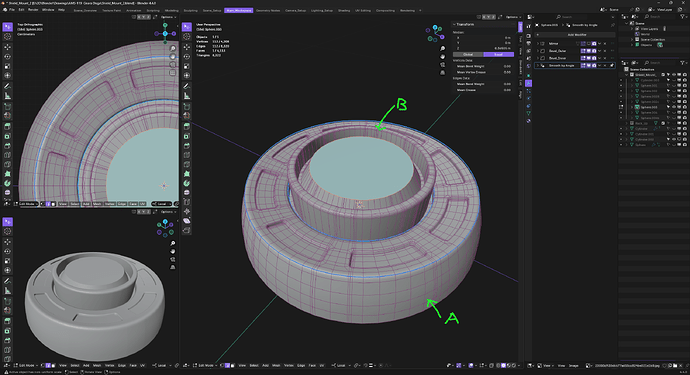Viewport: 690px width, 375px height.
Task: Open the Physics properties tab icon
Action: click(529, 98)
